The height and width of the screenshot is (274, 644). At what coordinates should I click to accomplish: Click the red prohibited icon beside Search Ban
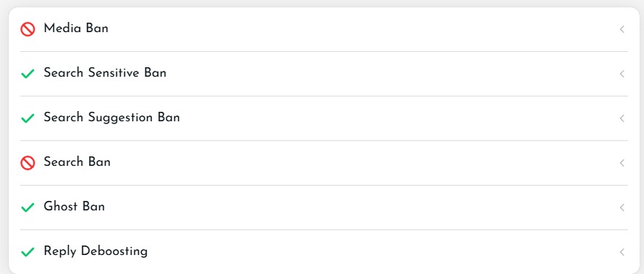28,163
